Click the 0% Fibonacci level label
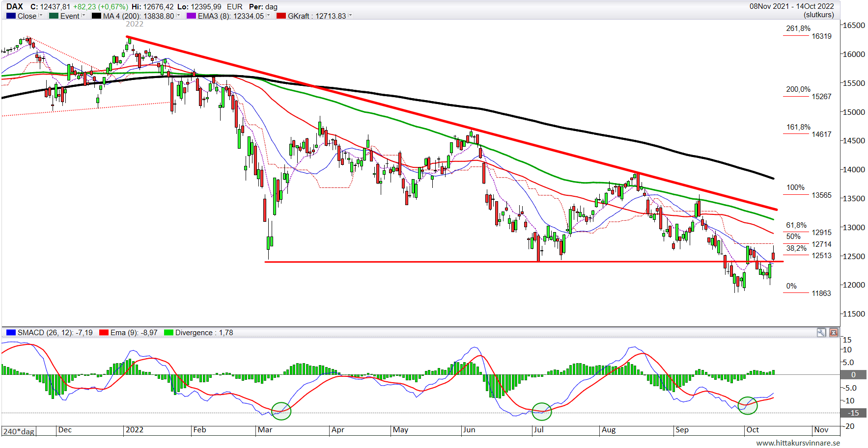This screenshot has width=868, height=448. pyautogui.click(x=791, y=286)
